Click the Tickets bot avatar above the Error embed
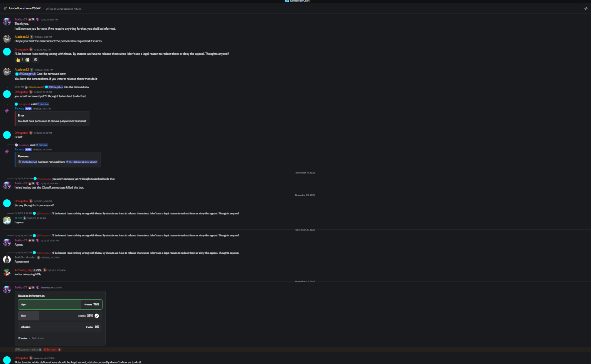591x364 pixels. [x=7, y=111]
